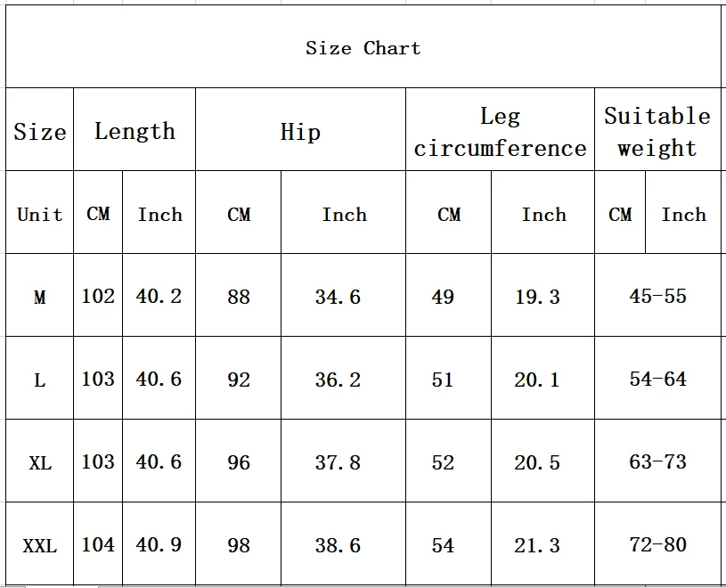Select the M size row label
Viewport: 726px width, 588px height.
pyautogui.click(x=40, y=295)
